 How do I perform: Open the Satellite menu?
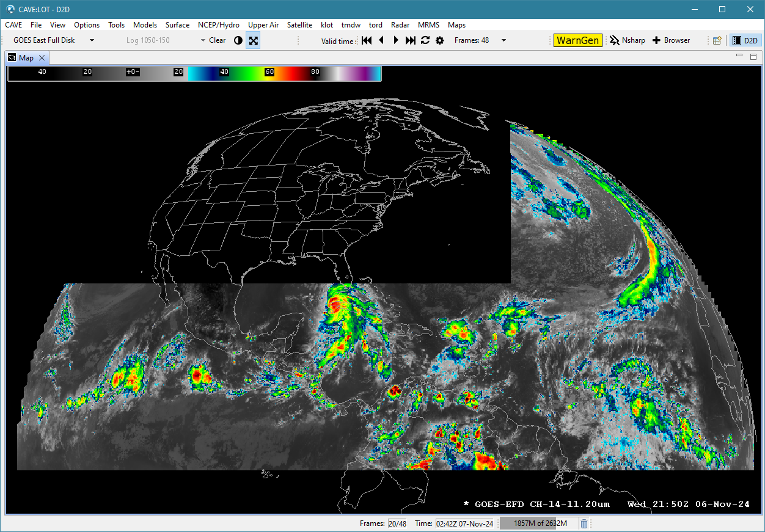click(299, 25)
